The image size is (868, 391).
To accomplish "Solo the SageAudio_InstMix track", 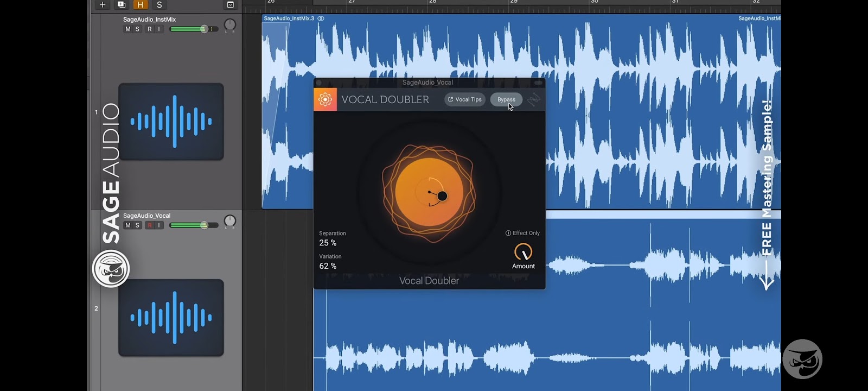I will point(137,29).
